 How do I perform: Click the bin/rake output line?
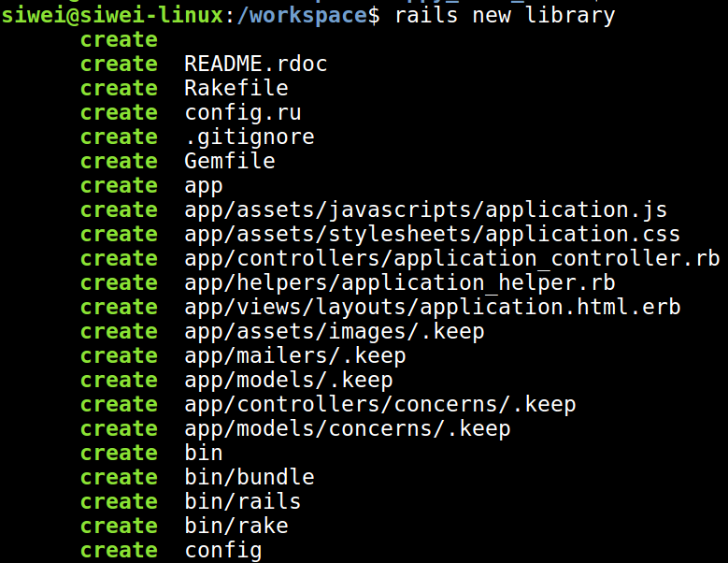236,527
